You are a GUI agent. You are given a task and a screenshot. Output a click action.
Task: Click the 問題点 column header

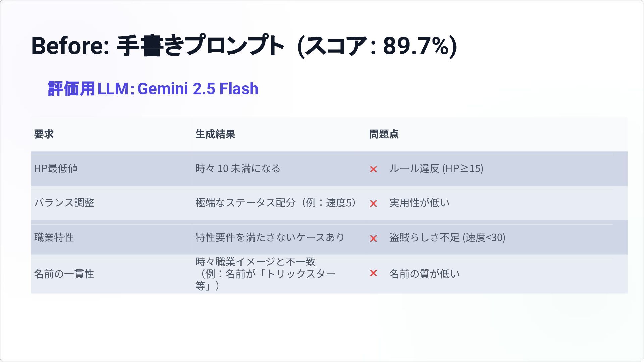[x=384, y=134]
